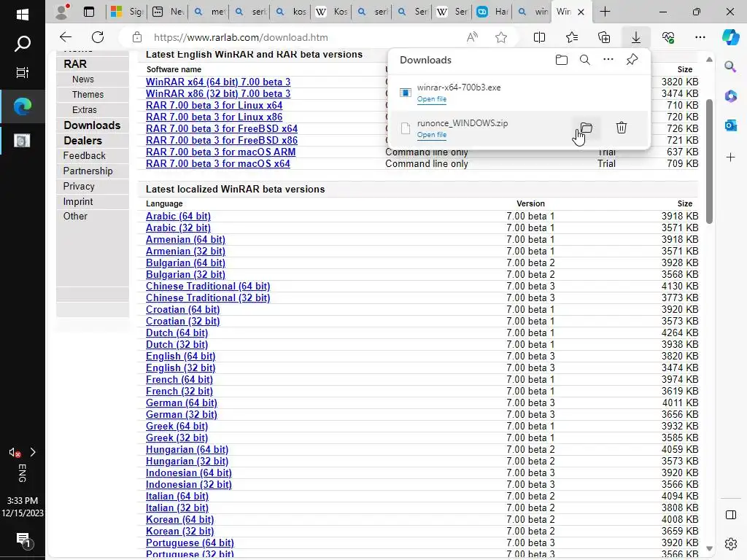Add this page to favorites with the star icon

click(500, 37)
